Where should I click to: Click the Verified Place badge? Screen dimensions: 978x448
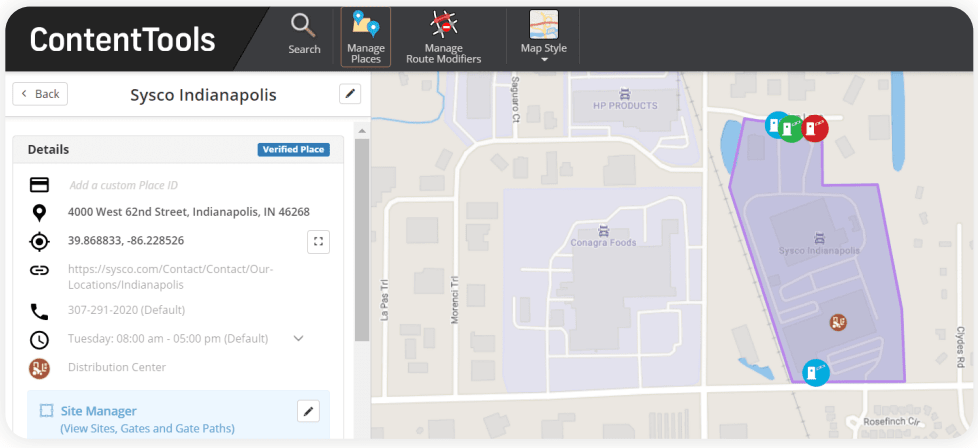293,150
